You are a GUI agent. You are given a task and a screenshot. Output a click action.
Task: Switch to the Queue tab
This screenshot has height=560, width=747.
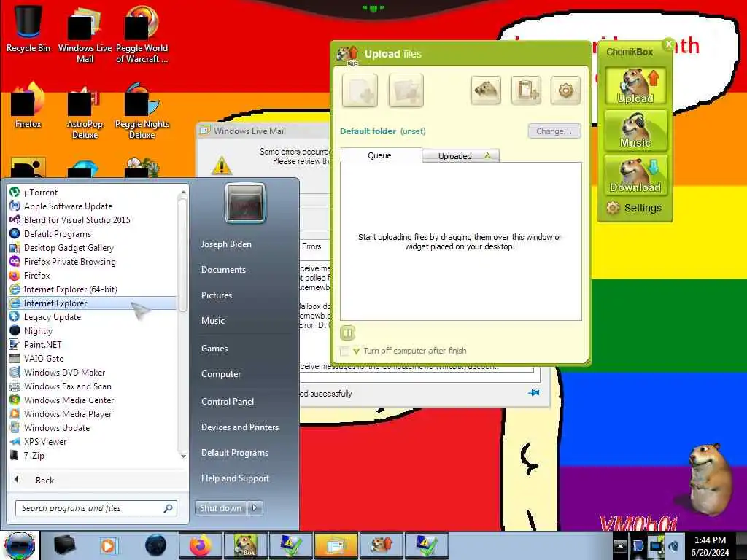(380, 155)
